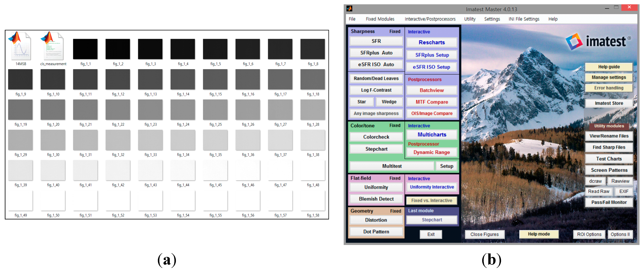Open the cis_measurement script file icon
The height and width of the screenshot is (273, 644).
53,47
